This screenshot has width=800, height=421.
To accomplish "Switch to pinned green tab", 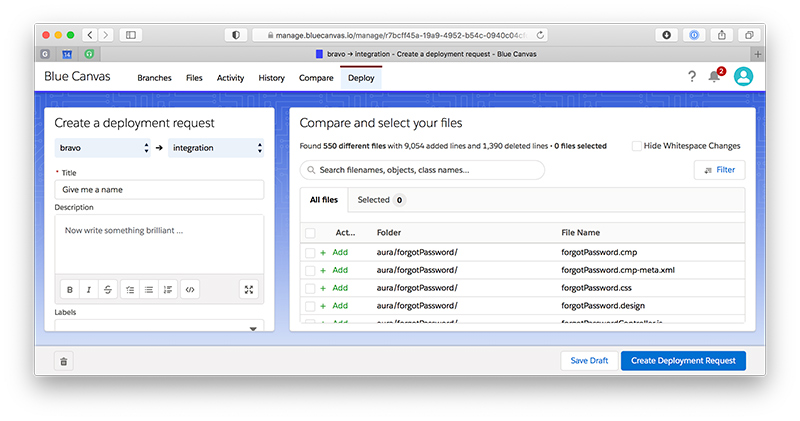I will click(89, 54).
